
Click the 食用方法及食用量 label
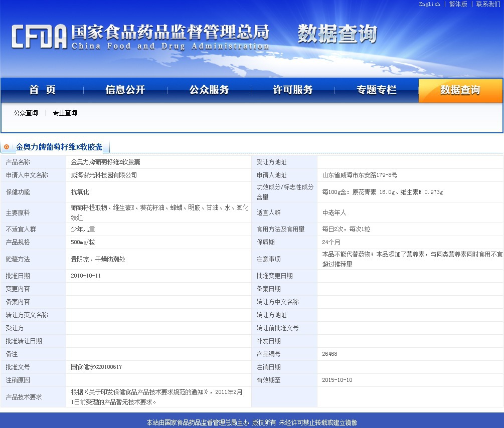(x=280, y=229)
